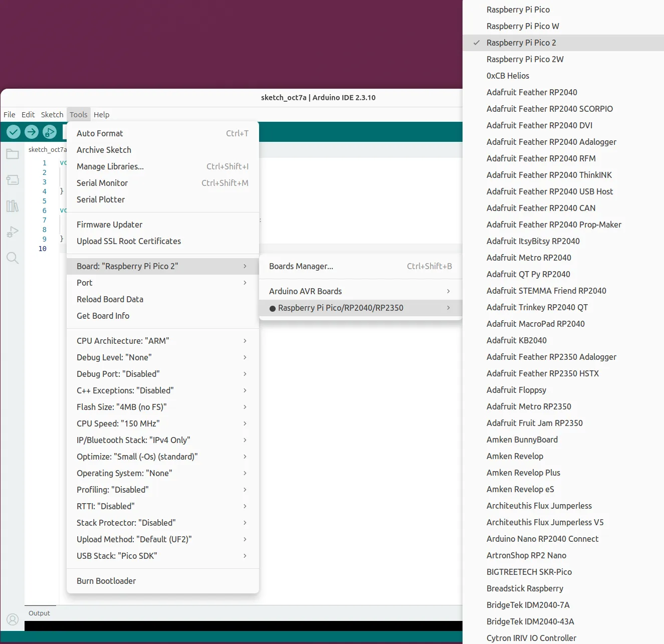The image size is (664, 644).
Task: Pick Adafruit Fruit Jam RP2350 board
Action: [563, 423]
